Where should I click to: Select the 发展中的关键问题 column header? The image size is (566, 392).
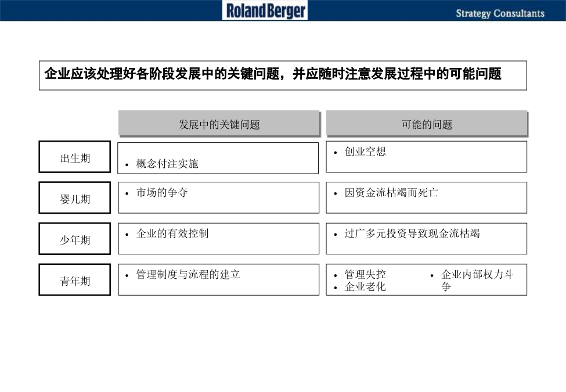(x=219, y=124)
